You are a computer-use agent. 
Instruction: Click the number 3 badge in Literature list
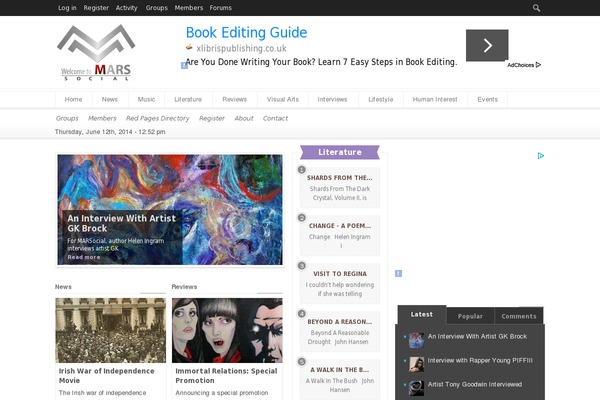pyautogui.click(x=302, y=266)
